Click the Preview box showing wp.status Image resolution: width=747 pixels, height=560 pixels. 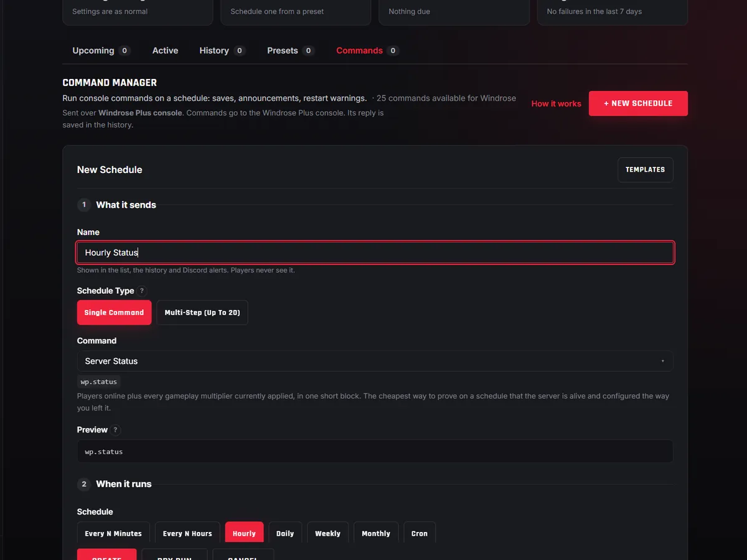375,452
